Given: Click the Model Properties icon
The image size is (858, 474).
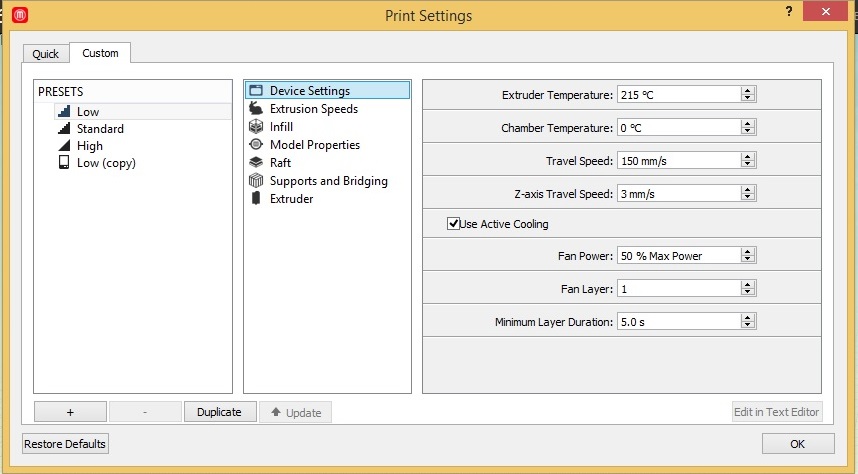Looking at the screenshot, I should pos(255,145).
